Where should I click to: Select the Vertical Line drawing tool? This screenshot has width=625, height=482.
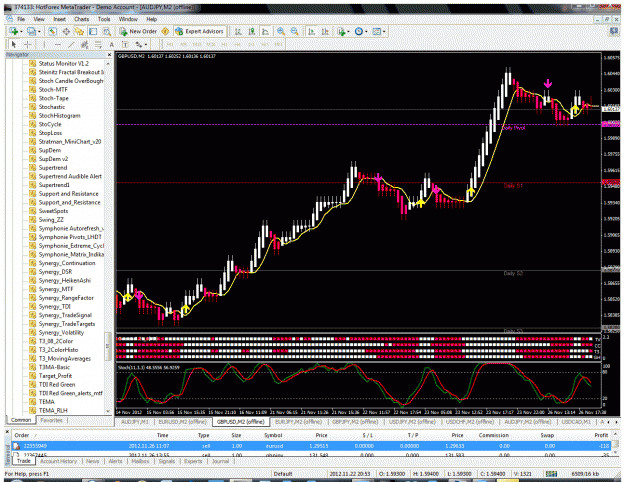pos(44,44)
